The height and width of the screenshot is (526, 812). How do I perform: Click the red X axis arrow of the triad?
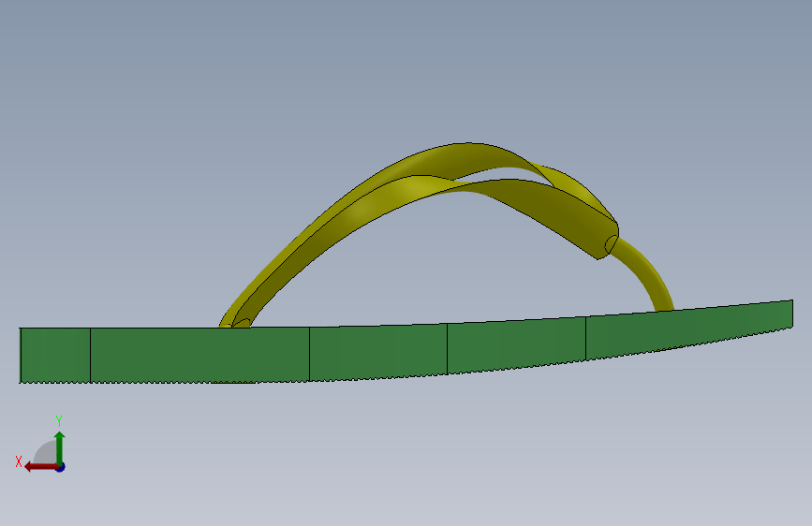click(41, 467)
